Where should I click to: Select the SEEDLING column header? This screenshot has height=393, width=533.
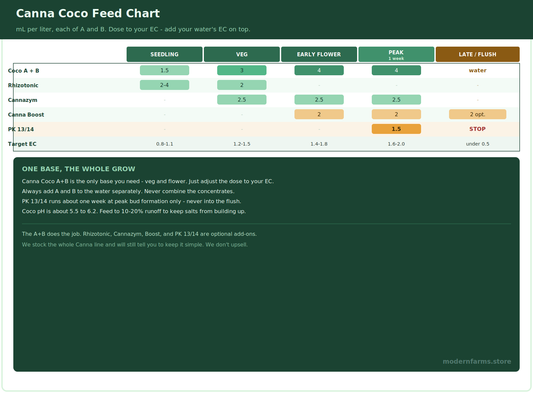click(165, 54)
